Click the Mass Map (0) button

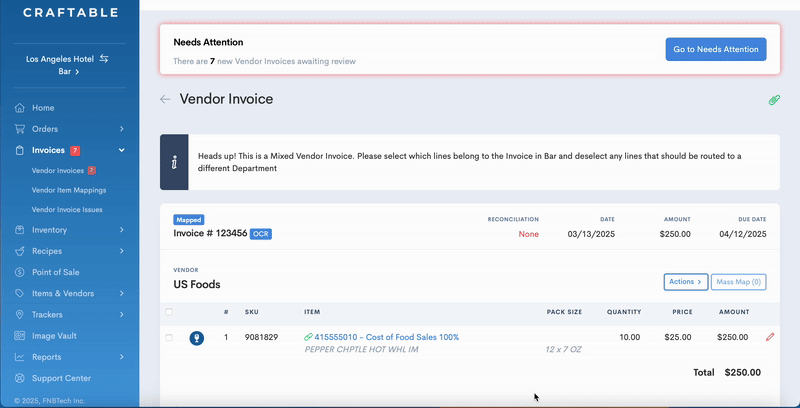740,282
